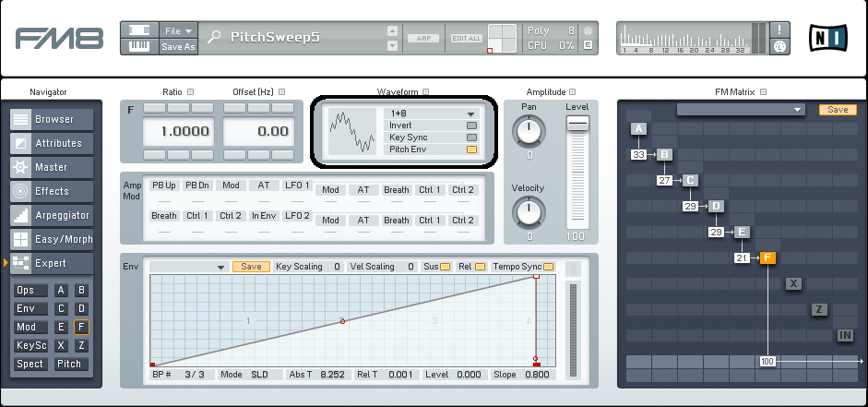Viewport: 868px width, 407px height.
Task: Expand the Waveform section plus icon
Action: click(x=425, y=92)
